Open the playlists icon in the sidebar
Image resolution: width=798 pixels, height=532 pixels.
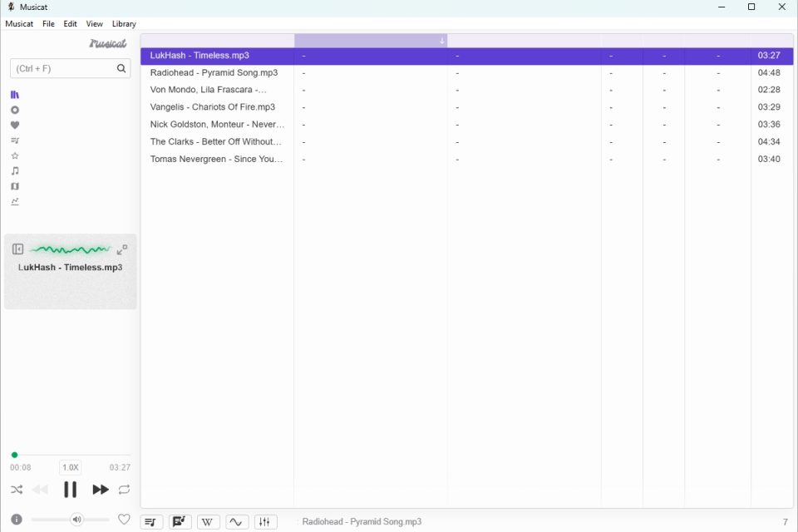click(15, 140)
